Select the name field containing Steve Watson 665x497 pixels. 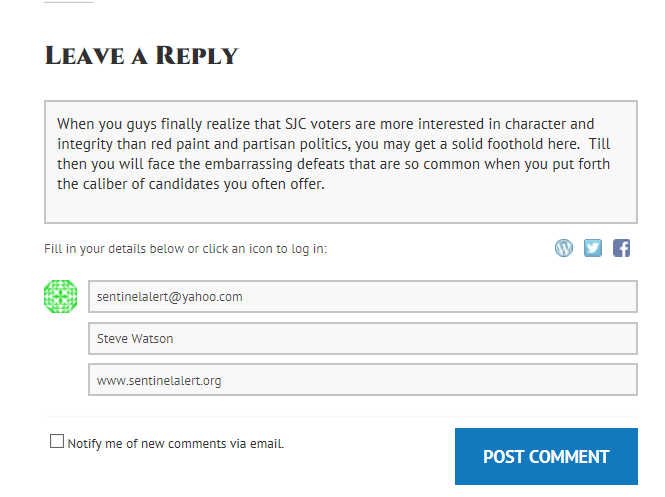(x=362, y=339)
